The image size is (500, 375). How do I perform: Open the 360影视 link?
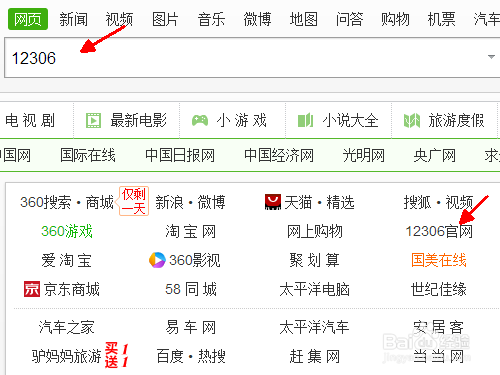(x=195, y=260)
